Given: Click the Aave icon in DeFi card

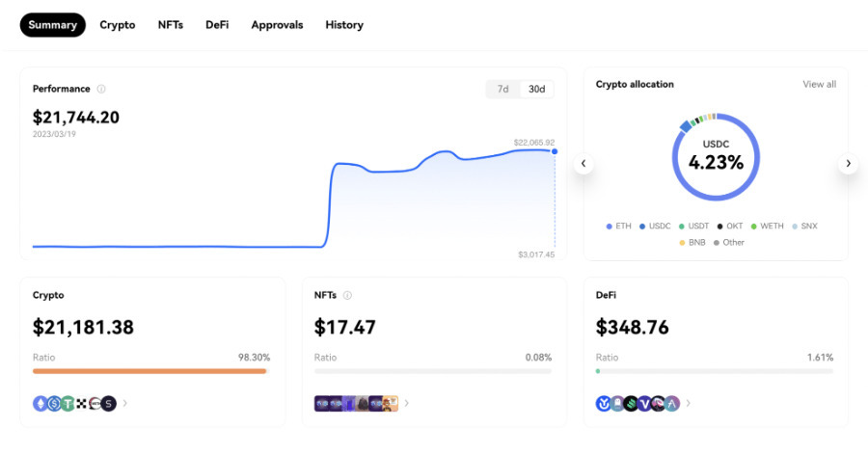Looking at the screenshot, I should pyautogui.click(x=671, y=404).
